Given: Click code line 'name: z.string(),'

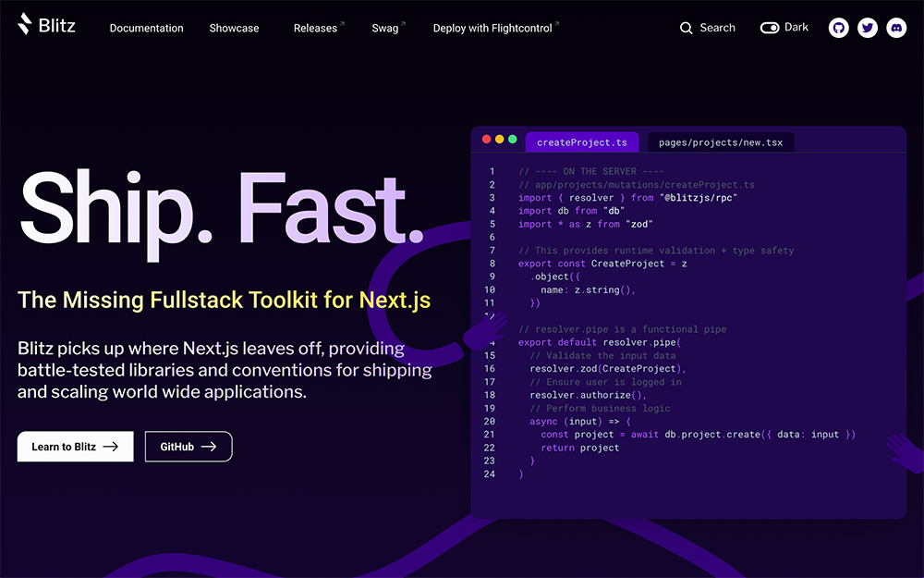Looking at the screenshot, I should 588,289.
